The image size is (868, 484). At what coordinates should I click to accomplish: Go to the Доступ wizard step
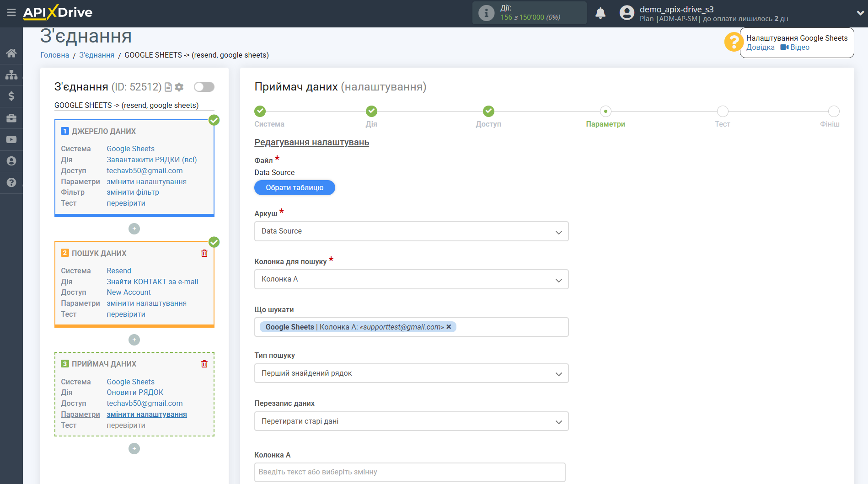tap(488, 111)
